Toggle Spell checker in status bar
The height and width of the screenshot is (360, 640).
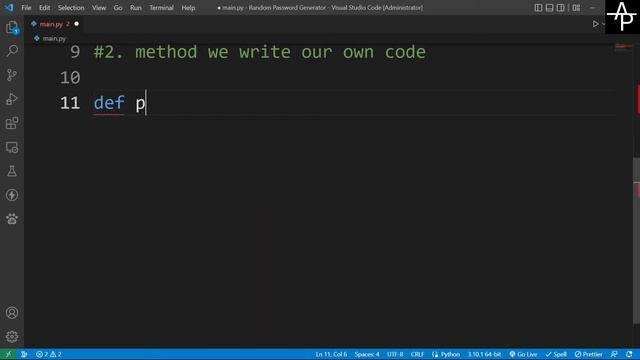pos(556,354)
